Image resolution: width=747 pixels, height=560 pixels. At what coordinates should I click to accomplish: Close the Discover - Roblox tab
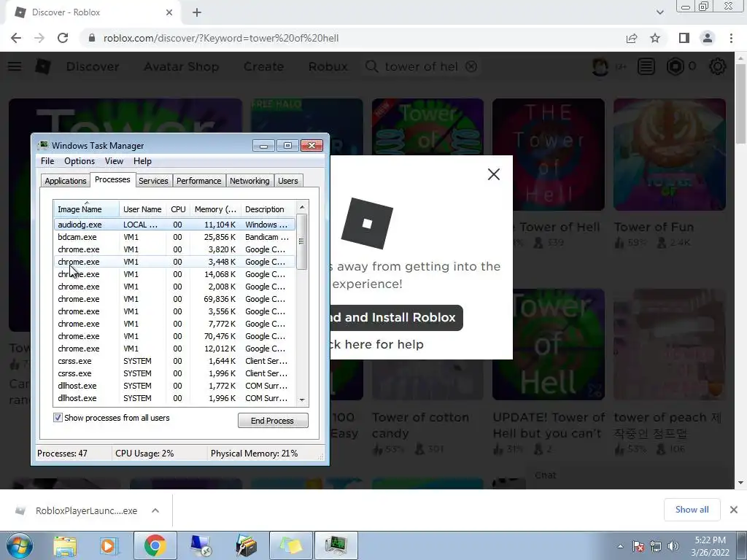(x=169, y=13)
